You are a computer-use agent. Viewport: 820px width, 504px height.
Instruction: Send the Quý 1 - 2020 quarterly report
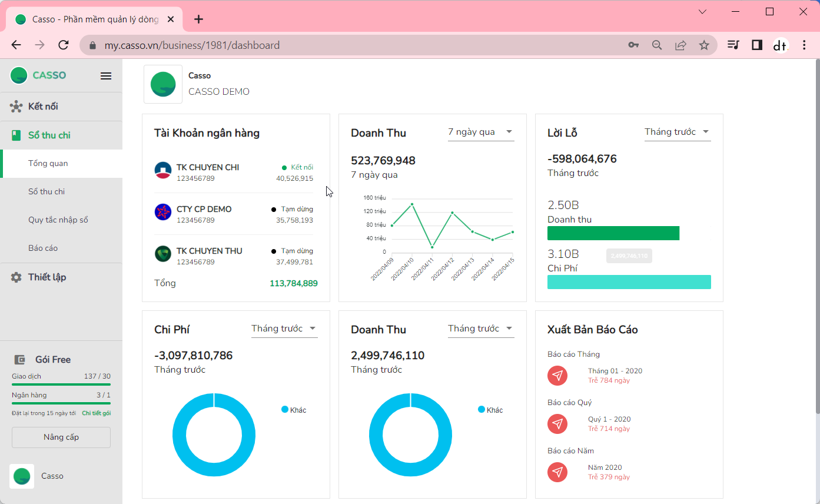[557, 424]
